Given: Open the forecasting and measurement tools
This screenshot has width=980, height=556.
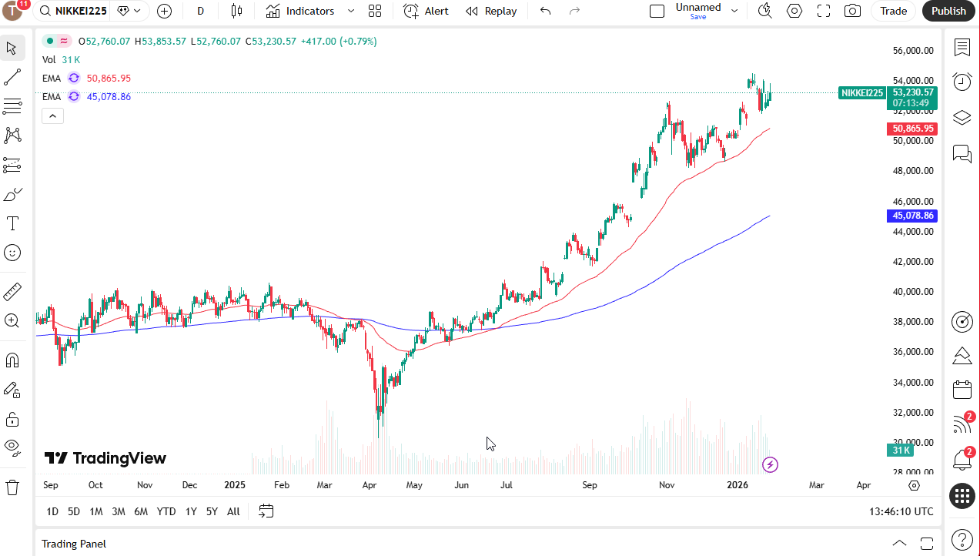Looking at the screenshot, I should pos(12,165).
